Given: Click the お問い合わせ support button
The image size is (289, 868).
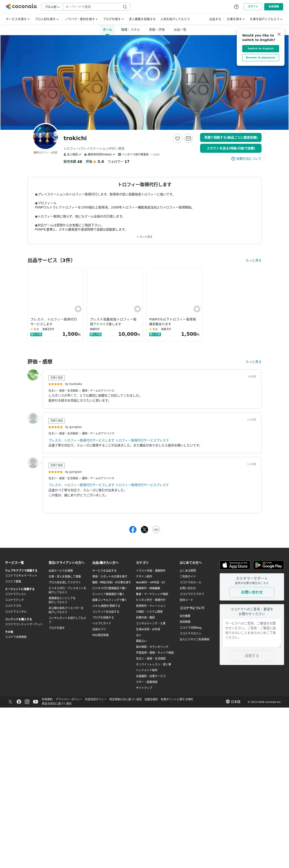Looking at the screenshot, I should [252, 592].
